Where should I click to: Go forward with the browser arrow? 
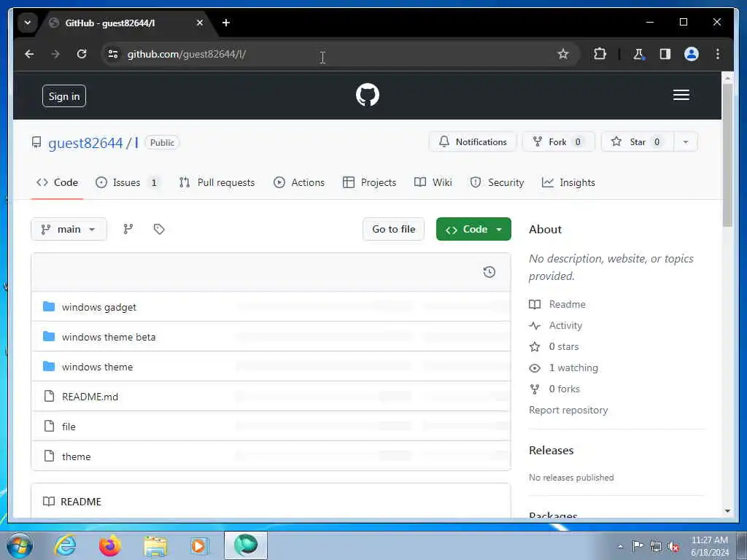(x=55, y=54)
